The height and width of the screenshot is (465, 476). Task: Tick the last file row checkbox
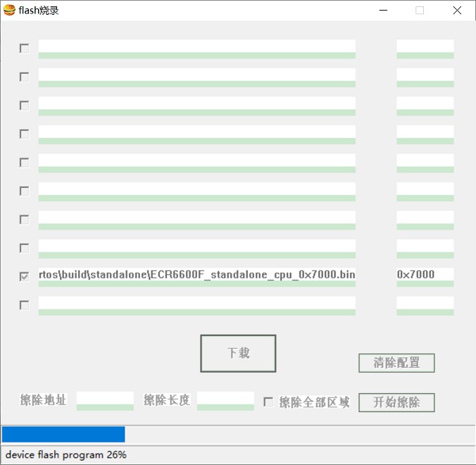click(25, 305)
